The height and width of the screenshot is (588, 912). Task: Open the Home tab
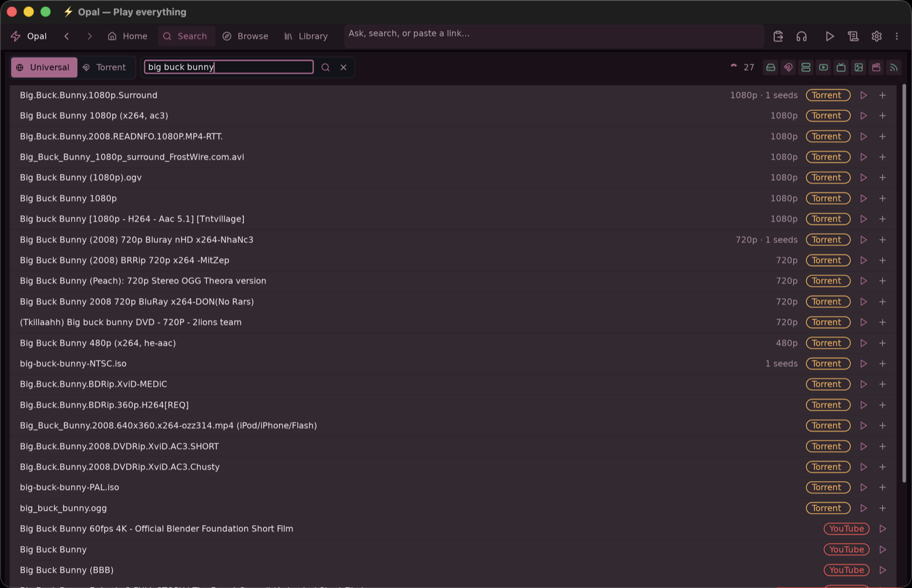point(128,36)
